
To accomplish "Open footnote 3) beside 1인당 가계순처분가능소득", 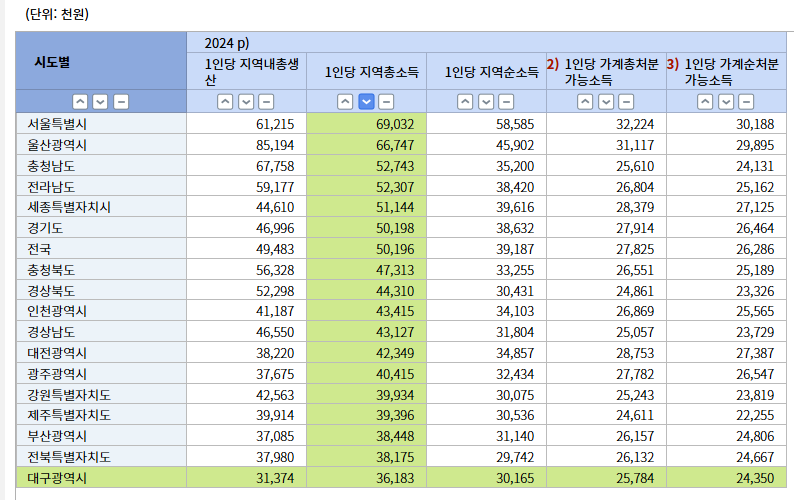I will 673,64.
